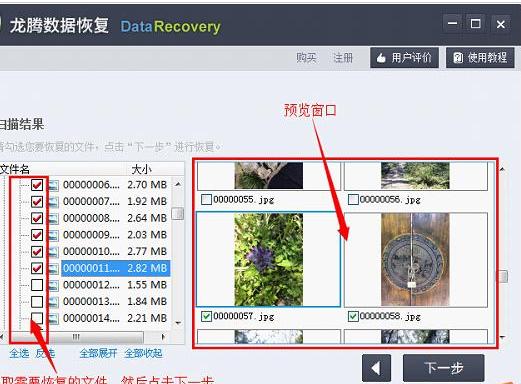Click the 下一步 next step button
The height and width of the screenshot is (384, 521).
444,368
